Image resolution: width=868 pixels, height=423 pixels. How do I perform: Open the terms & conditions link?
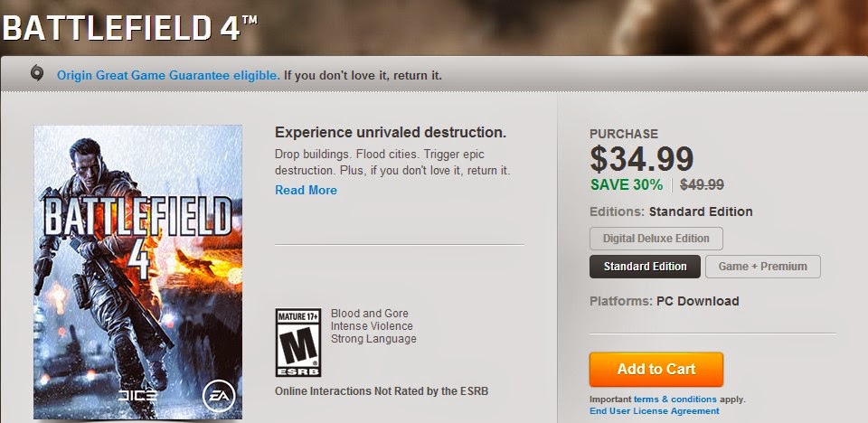[675, 399]
